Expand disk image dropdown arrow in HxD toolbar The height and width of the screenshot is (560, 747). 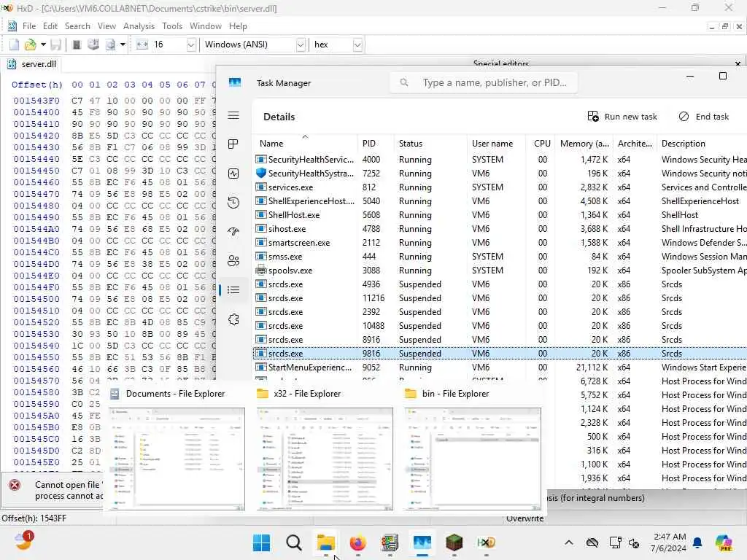point(123,44)
